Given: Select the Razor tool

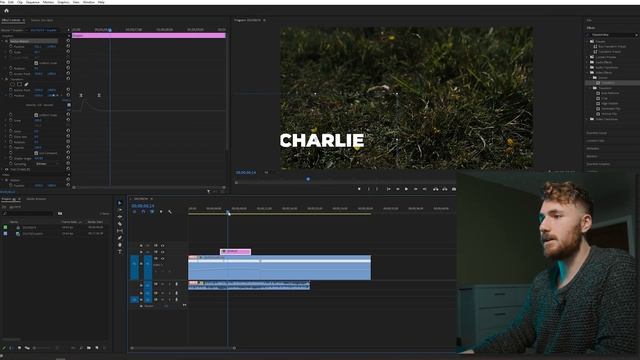Looking at the screenshot, I should tap(120, 224).
